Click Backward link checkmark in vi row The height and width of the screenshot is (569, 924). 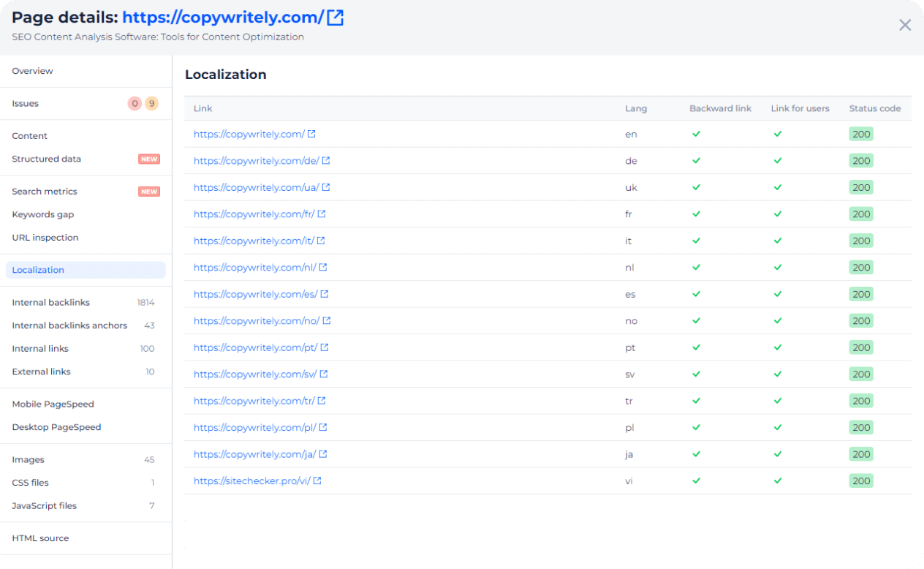coord(697,481)
